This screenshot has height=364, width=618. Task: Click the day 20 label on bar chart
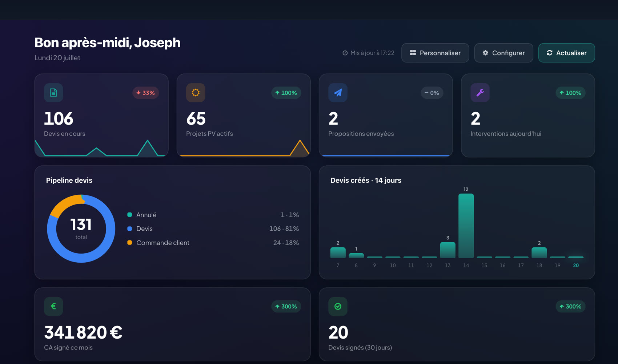(x=576, y=266)
